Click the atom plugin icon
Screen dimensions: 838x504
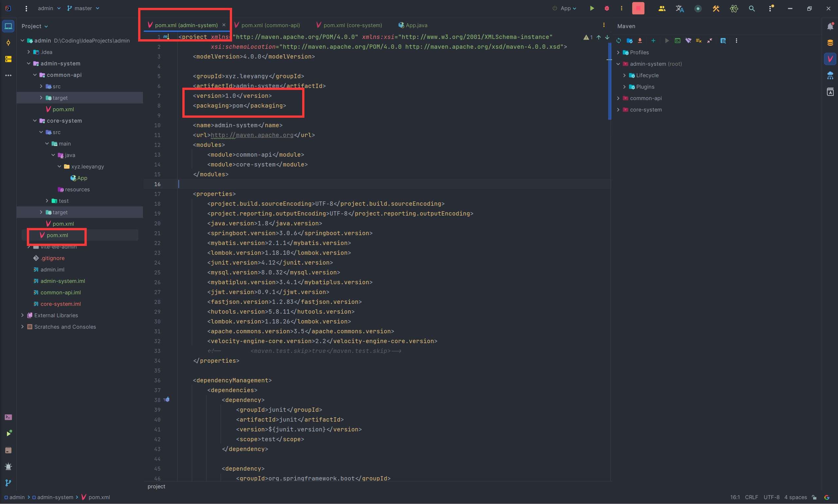pyautogui.click(x=734, y=9)
